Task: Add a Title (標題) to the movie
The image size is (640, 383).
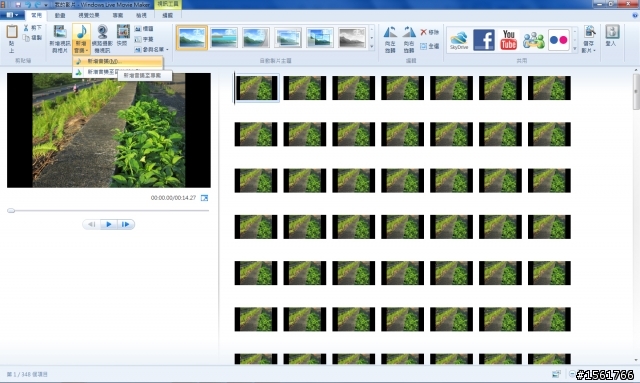Action: tap(144, 29)
